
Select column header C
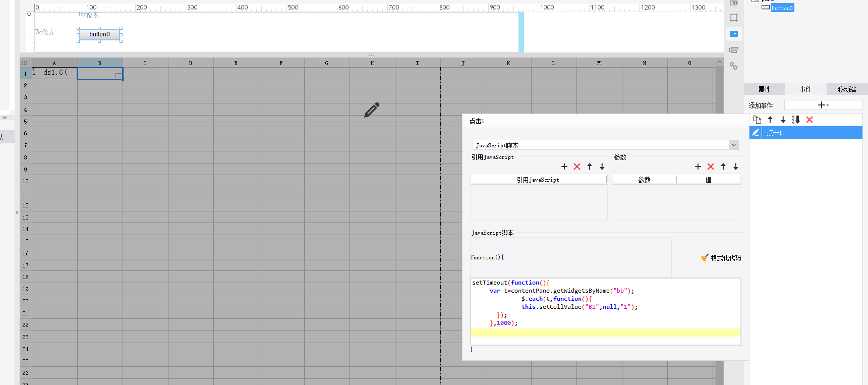pos(145,63)
